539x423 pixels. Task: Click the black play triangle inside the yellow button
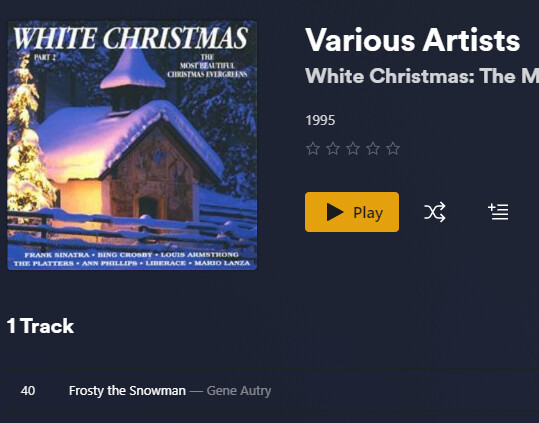[x=334, y=212]
